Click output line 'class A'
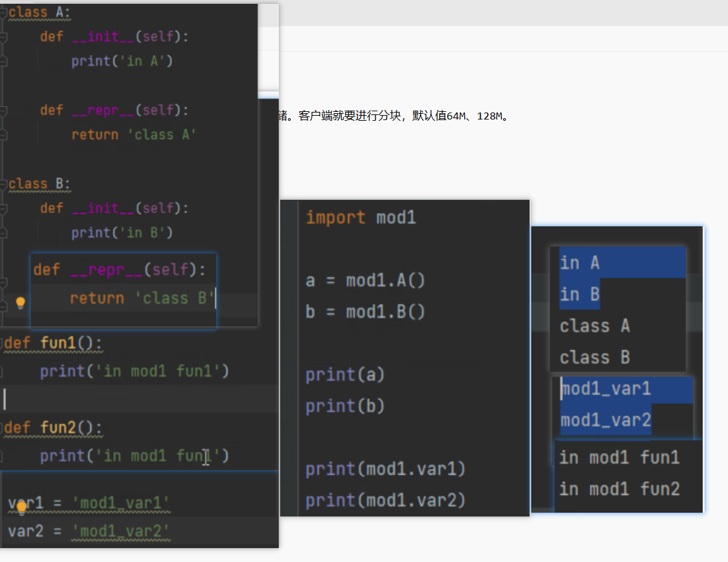 595,326
